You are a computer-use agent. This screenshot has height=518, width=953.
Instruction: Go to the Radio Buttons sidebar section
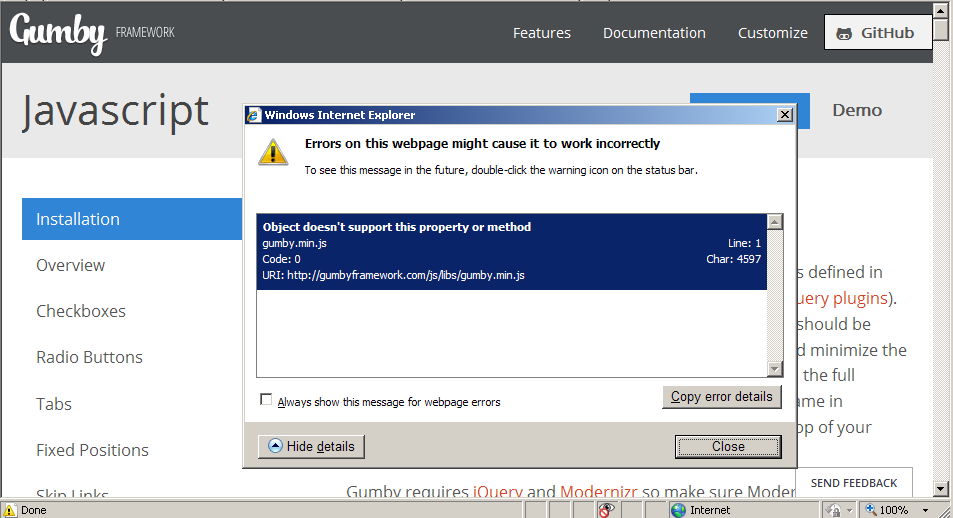[x=89, y=357]
